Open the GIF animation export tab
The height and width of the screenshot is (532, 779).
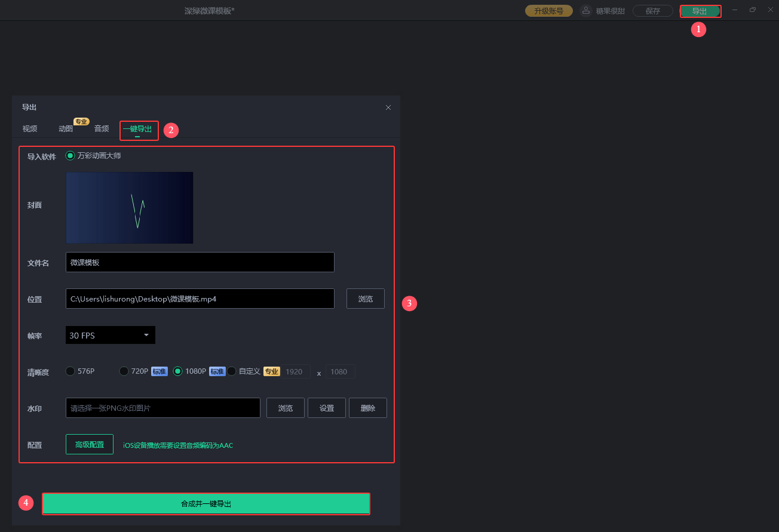[x=66, y=128]
